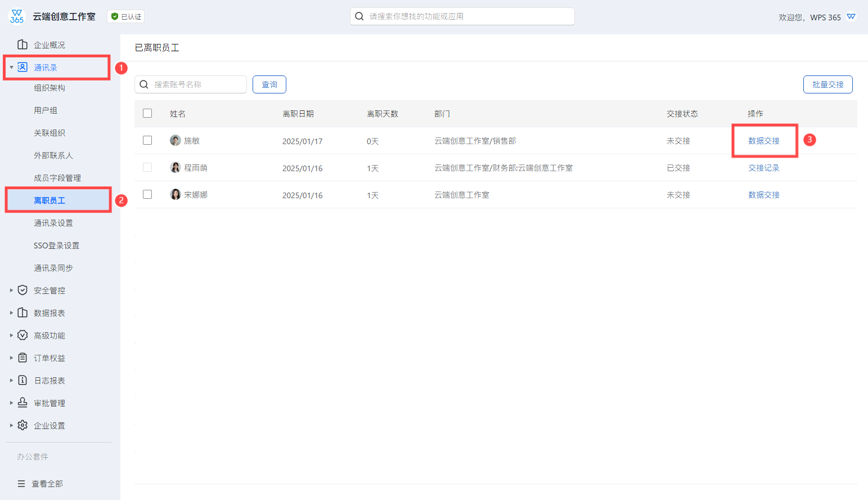
Task: Click the 安全管控 shield icon
Action: pyautogui.click(x=23, y=290)
